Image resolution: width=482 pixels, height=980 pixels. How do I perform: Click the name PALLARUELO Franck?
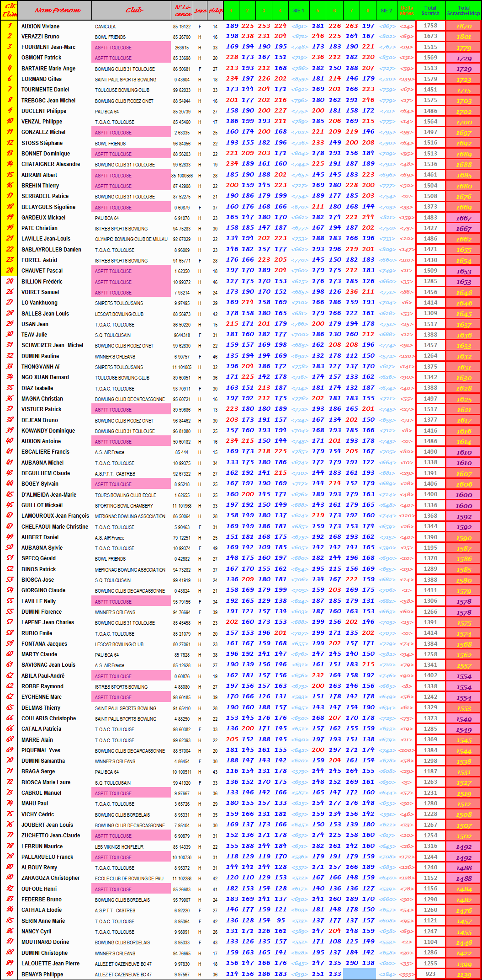click(48, 857)
